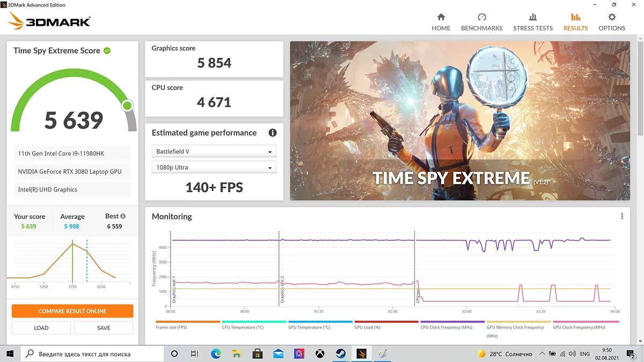The width and height of the screenshot is (644, 362).
Task: Click the NVIDIA GeForce RTX 3080 Laptop GPU row
Action: (72, 172)
